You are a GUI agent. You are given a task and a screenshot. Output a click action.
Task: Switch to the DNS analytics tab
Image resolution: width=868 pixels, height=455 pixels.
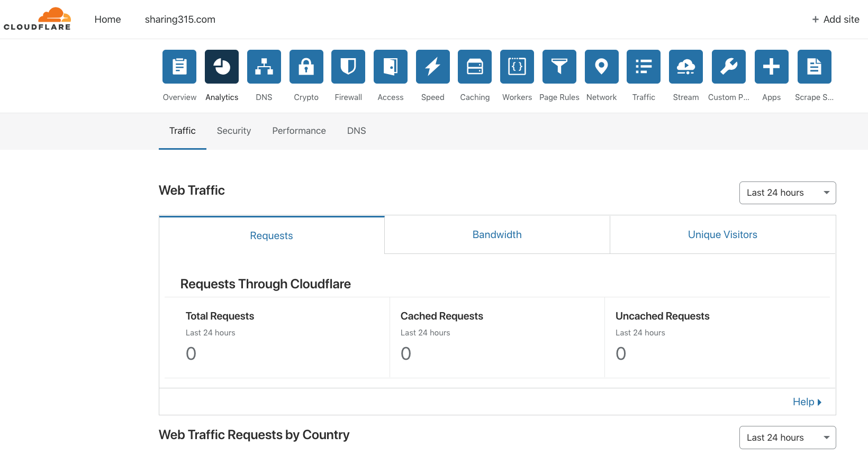357,131
